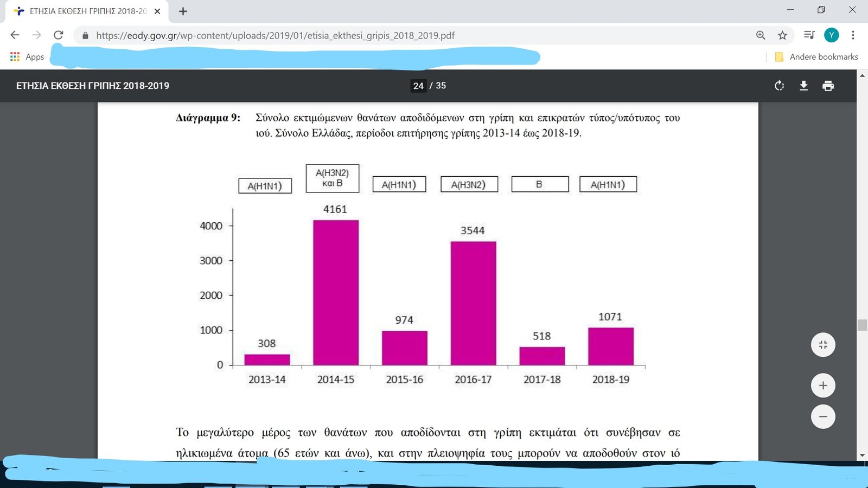The image size is (868, 488).
Task: Open the Chrome profile avatar
Action: pyautogui.click(x=831, y=35)
